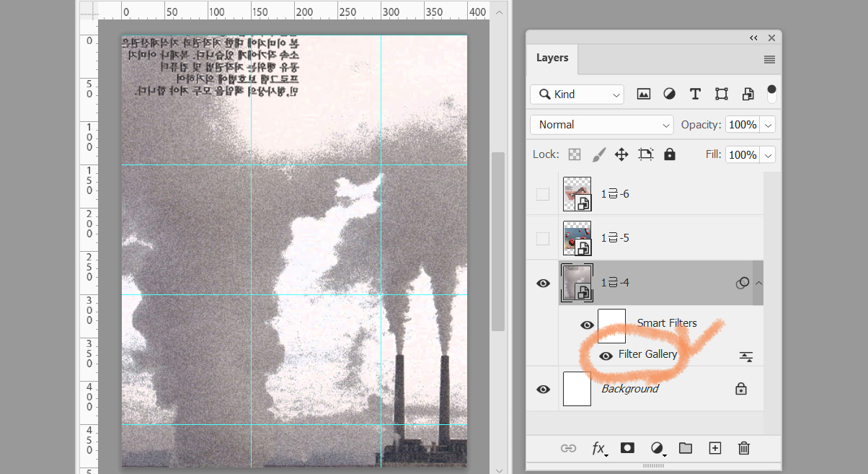Select the Layers panel tab

[552, 58]
